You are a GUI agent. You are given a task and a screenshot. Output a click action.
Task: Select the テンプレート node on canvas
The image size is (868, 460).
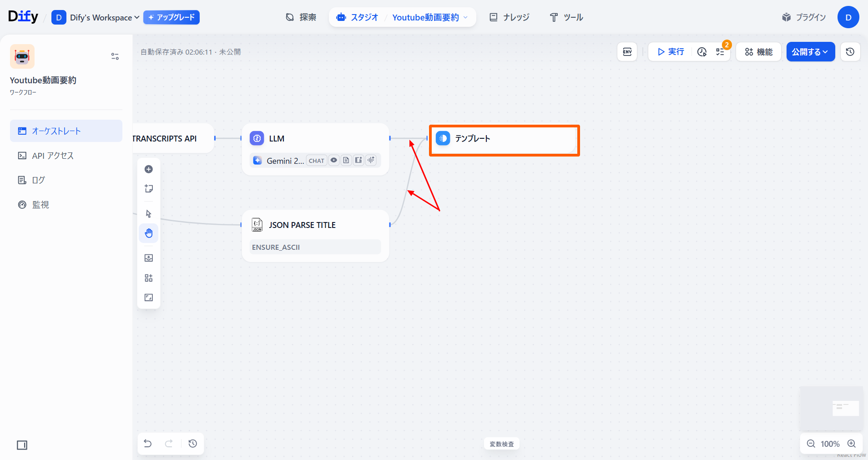click(x=504, y=139)
